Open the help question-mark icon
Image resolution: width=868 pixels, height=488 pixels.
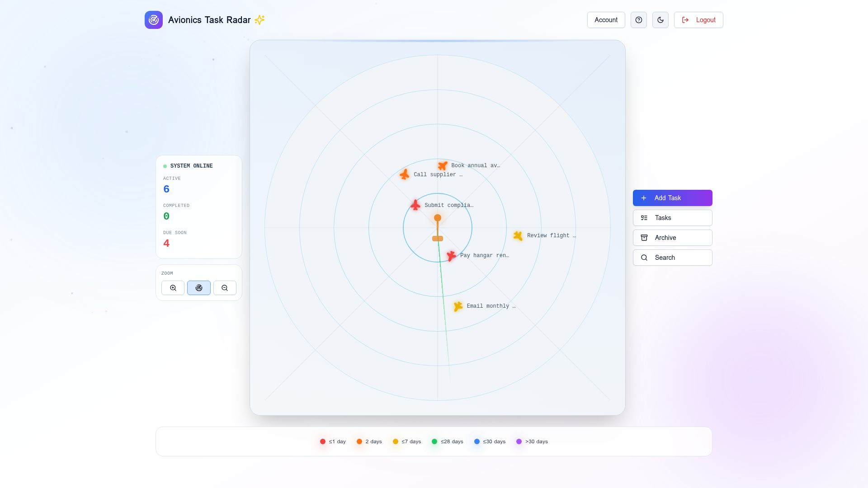639,20
